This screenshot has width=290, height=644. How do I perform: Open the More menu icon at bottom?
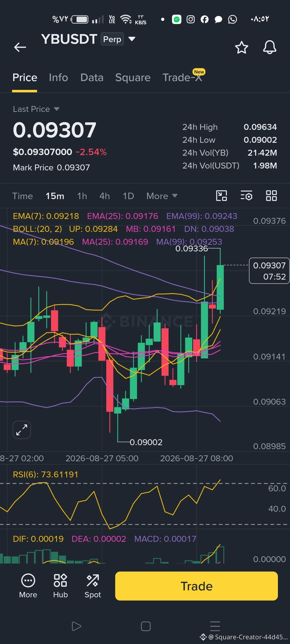click(28, 586)
